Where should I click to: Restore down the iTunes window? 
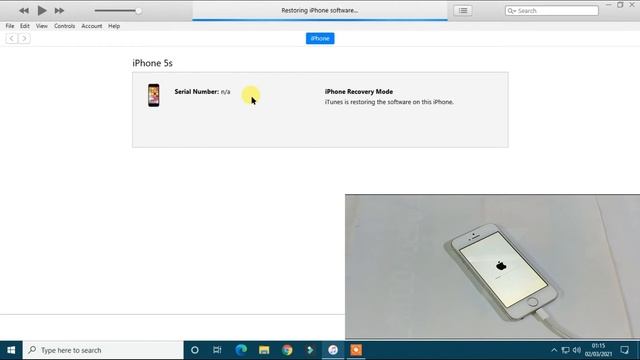[x=620, y=5]
